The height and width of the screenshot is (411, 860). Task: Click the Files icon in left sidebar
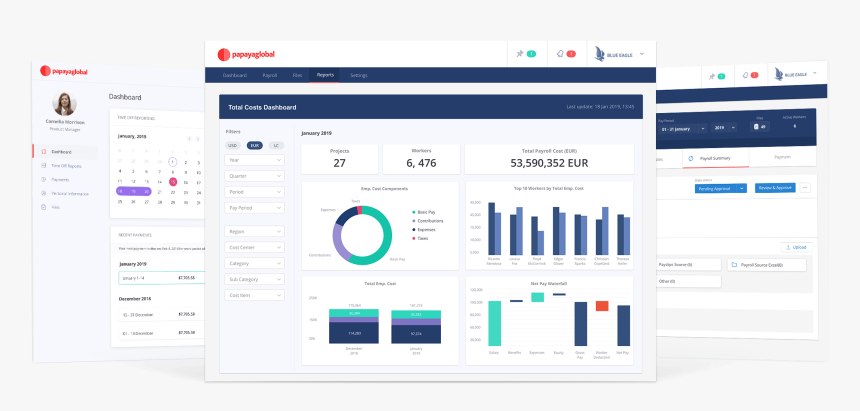(42, 207)
